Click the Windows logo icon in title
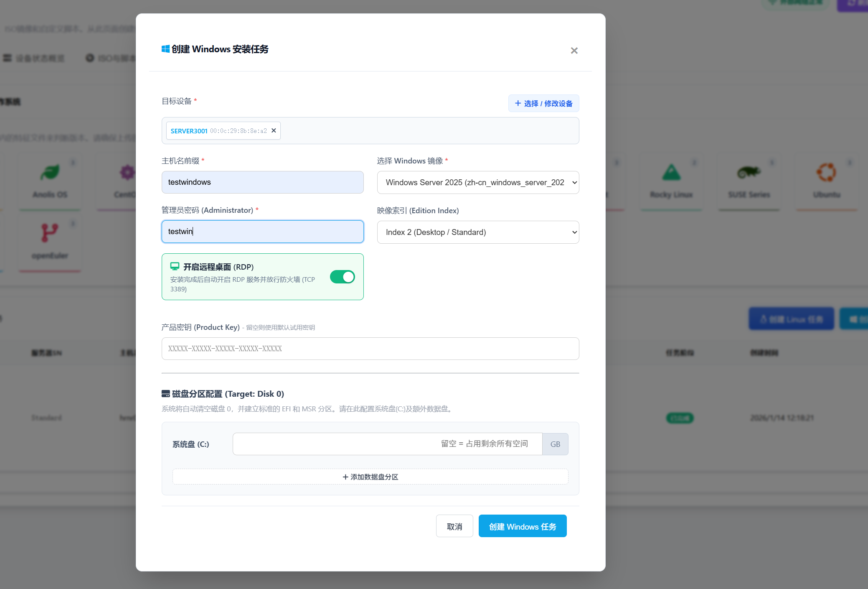 click(x=165, y=49)
